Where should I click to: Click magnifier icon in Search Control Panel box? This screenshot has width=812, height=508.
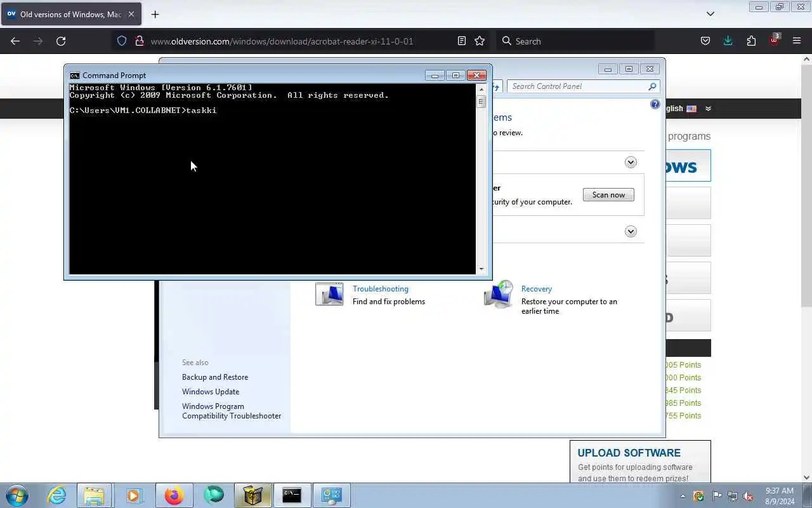point(652,86)
